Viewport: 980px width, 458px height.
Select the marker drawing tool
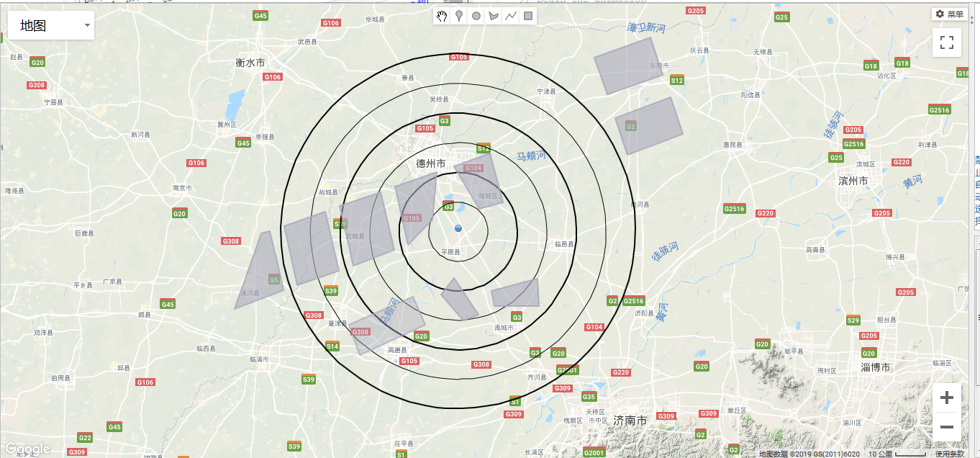coord(459,16)
